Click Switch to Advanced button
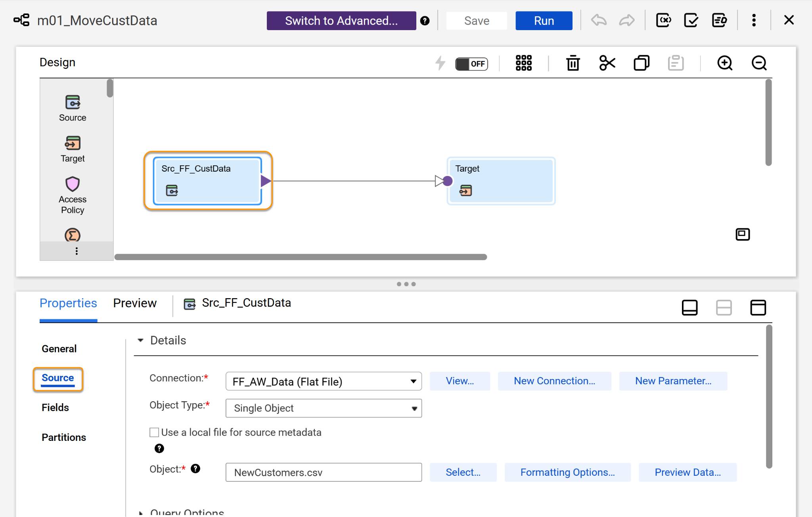The height and width of the screenshot is (517, 812). 341,21
